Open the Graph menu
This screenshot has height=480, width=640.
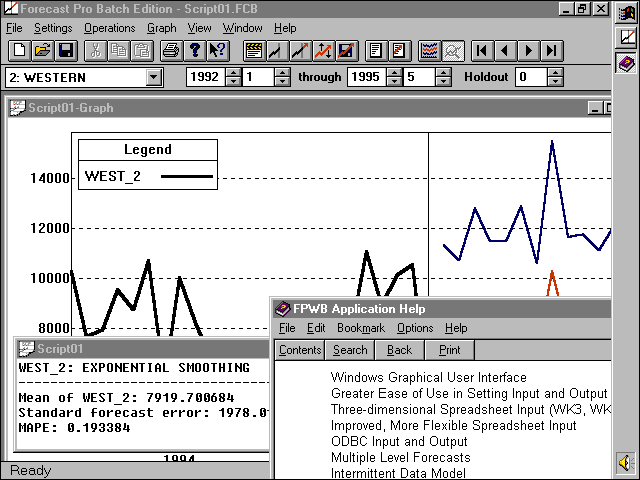pos(162,28)
